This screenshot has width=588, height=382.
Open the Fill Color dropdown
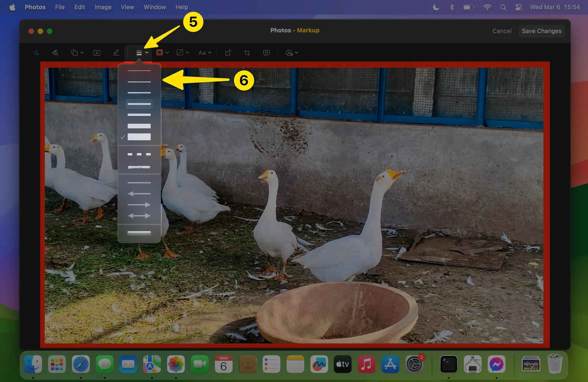(183, 53)
